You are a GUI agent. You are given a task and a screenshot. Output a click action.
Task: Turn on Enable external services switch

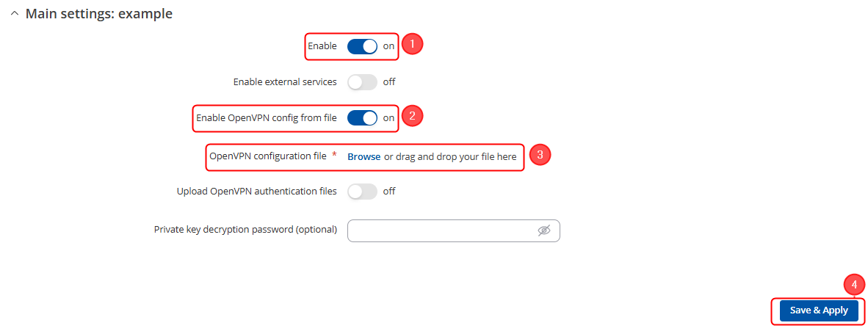click(x=362, y=82)
